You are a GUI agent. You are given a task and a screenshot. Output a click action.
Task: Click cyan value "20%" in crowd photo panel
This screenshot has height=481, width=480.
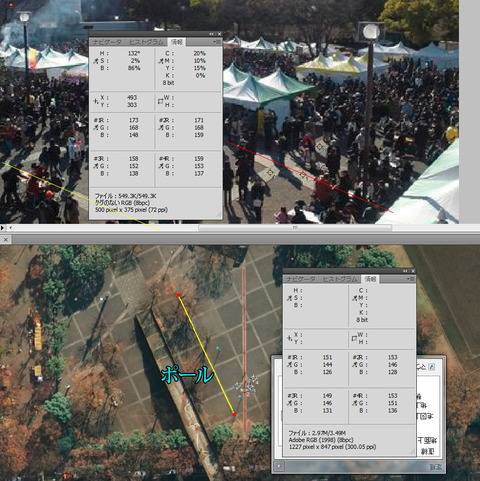199,53
